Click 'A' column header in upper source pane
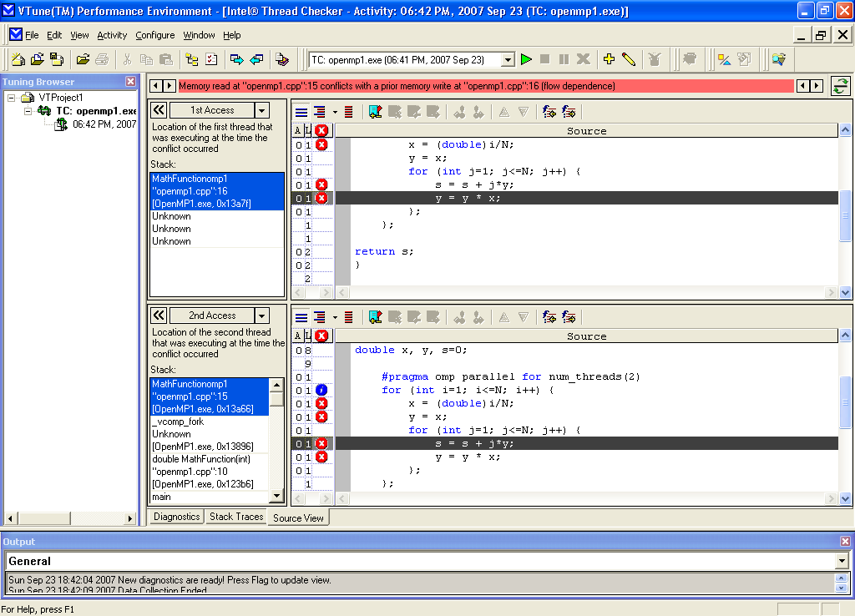This screenshot has height=616, width=855. click(298, 130)
